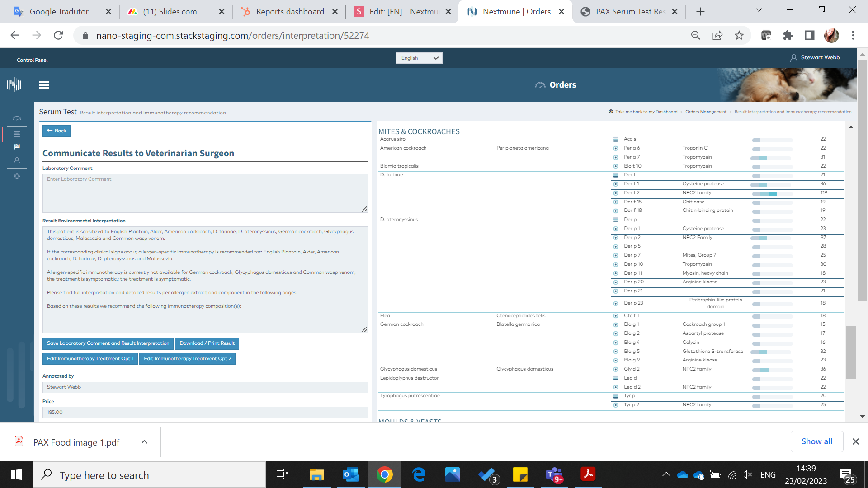Click into the Laboratory Comment text area

[x=205, y=193]
